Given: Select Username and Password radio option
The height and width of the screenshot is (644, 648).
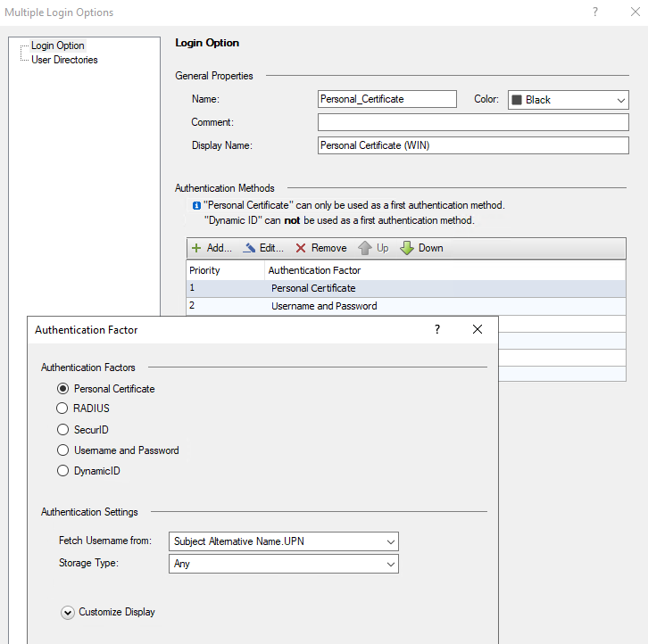Looking at the screenshot, I should click(62, 450).
